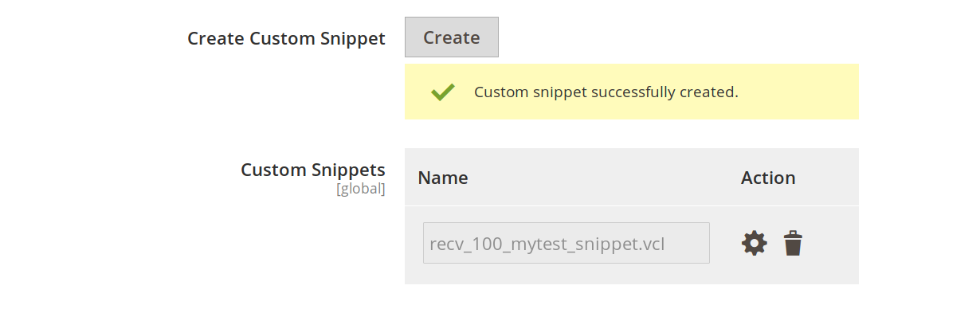980x309 pixels.
Task: Click the Create custom snippet button
Action: 452,37
